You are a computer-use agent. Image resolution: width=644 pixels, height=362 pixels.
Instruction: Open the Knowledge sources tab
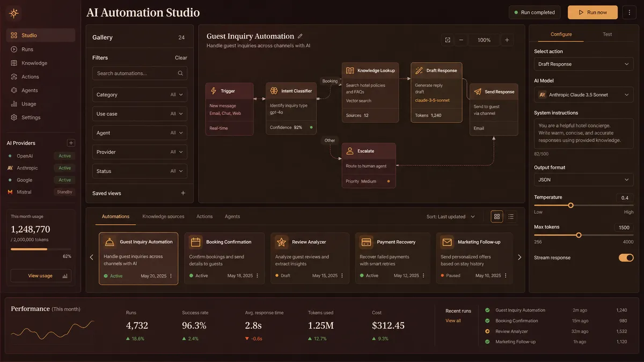tap(163, 217)
